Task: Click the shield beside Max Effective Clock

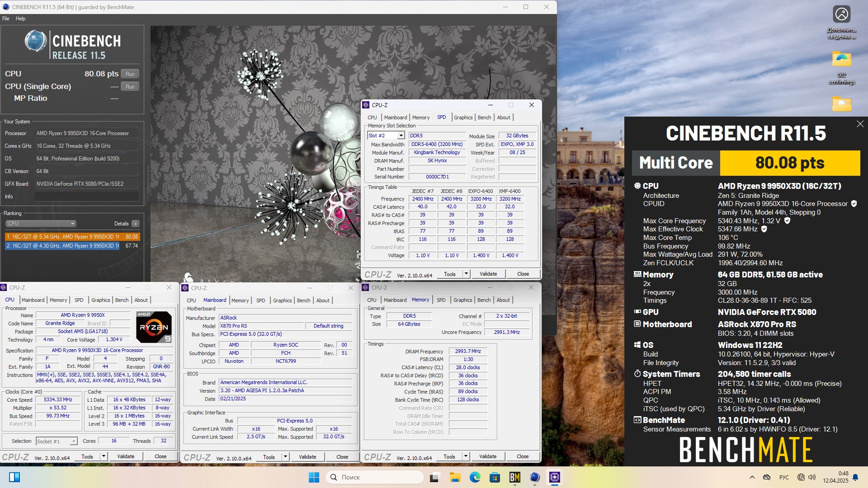Action: click(764, 229)
